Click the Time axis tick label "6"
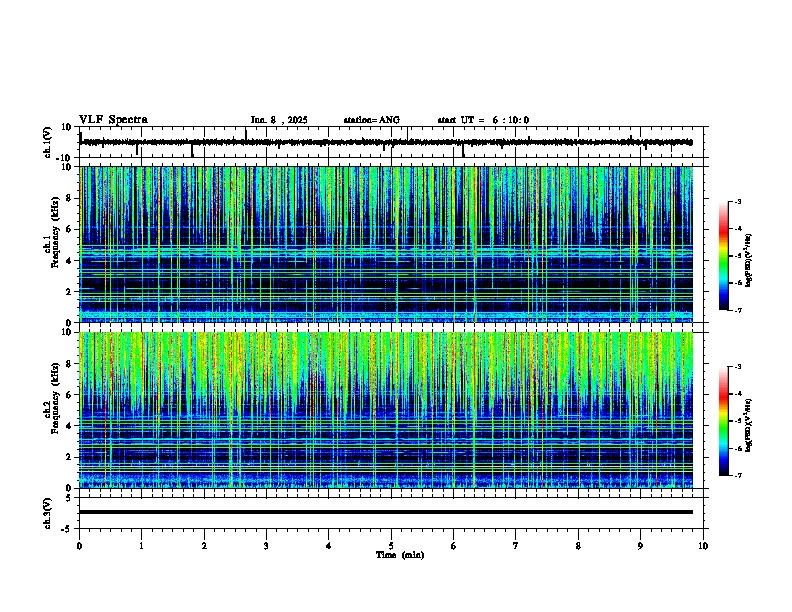This screenshot has height=612, width=792. pos(454,546)
